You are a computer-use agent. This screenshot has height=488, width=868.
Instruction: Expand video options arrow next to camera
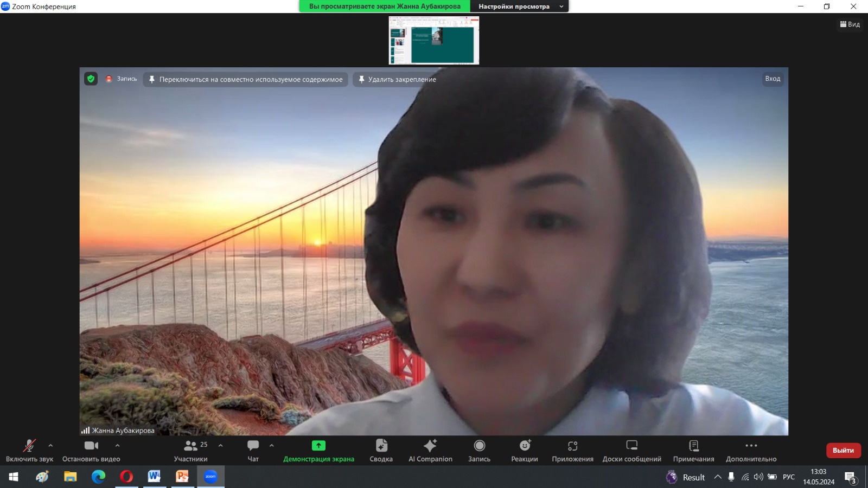117,445
